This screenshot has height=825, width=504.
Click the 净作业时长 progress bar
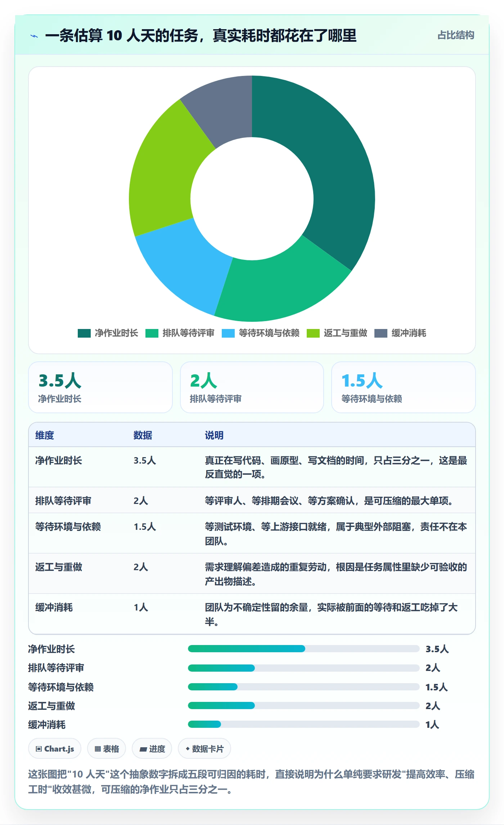tap(304, 649)
